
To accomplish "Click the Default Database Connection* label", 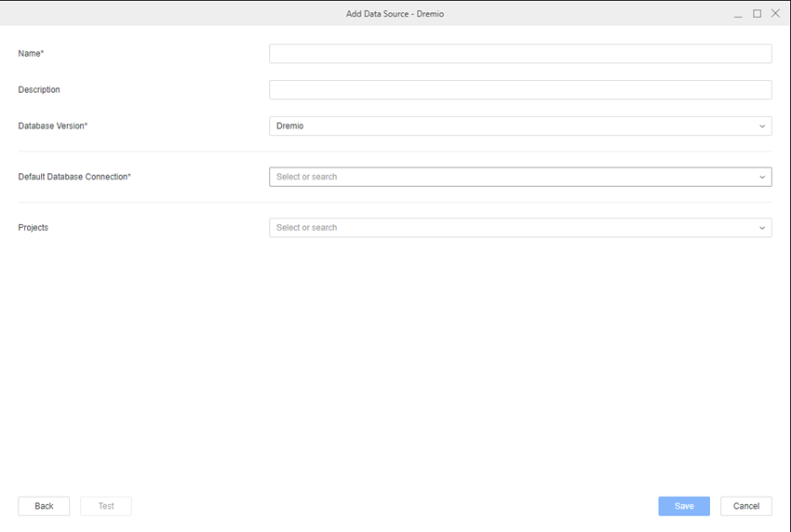I will pyautogui.click(x=74, y=177).
